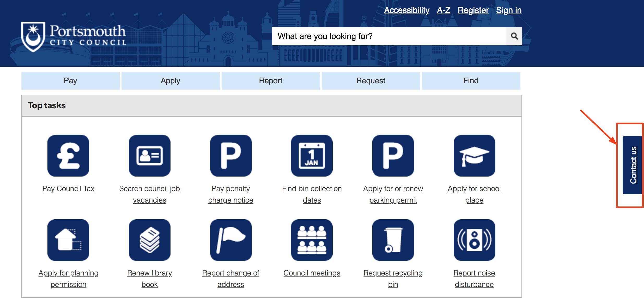Click the audience Council meetings icon
The width and height of the screenshot is (644, 301).
click(x=312, y=240)
